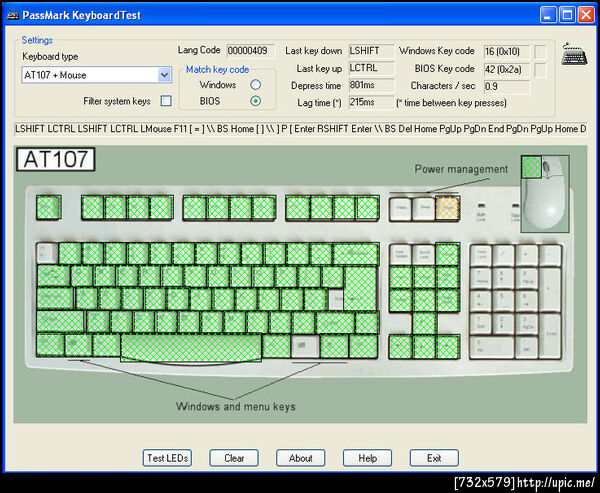Click the left Windows key on the diagram

coord(78,346)
